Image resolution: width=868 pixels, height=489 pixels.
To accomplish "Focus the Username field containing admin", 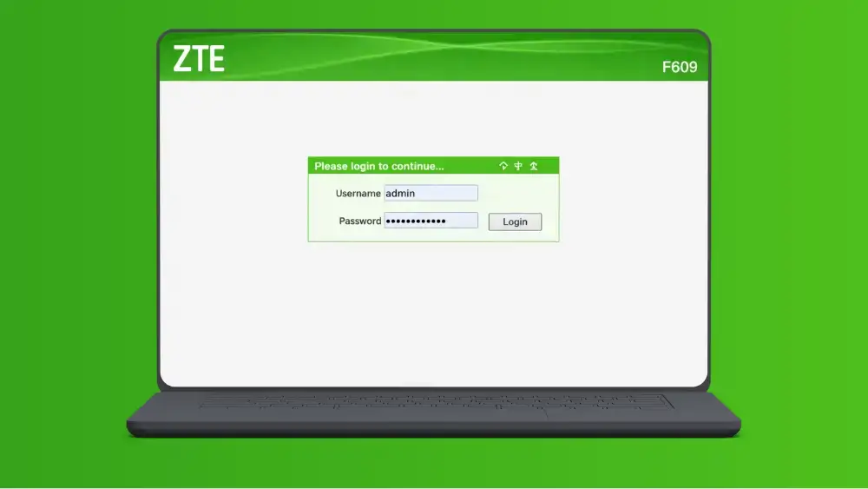I will click(x=431, y=193).
